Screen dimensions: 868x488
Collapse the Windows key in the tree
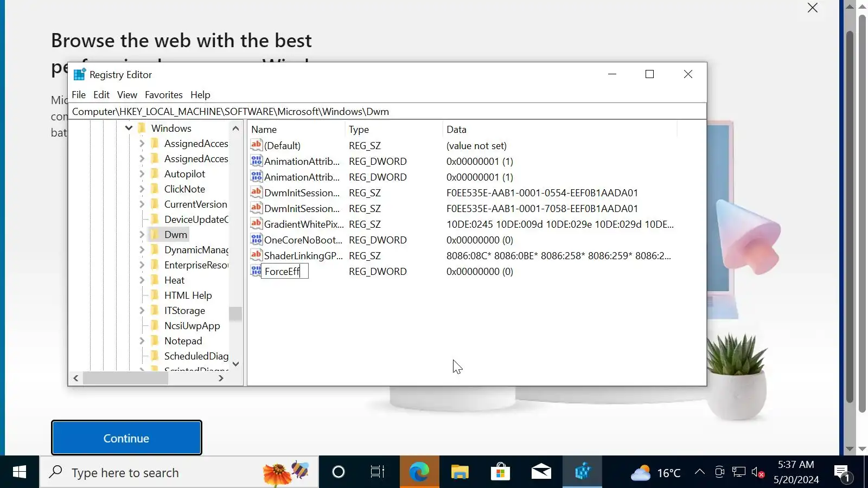129,128
